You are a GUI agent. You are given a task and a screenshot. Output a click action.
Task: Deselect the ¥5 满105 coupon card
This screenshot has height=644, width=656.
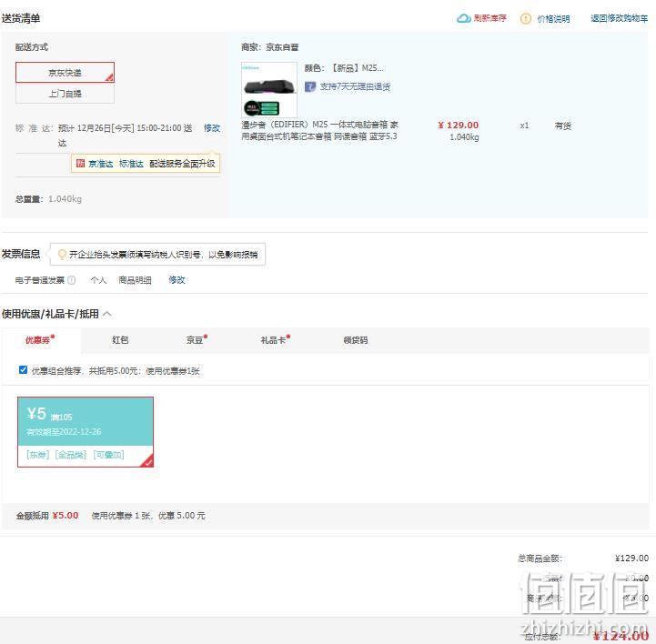tap(86, 432)
